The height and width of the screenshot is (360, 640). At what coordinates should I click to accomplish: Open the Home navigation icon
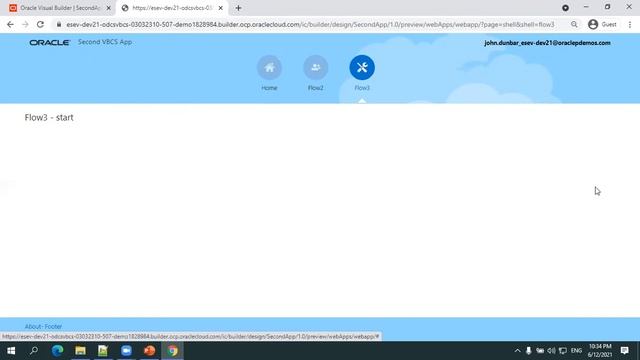click(269, 67)
